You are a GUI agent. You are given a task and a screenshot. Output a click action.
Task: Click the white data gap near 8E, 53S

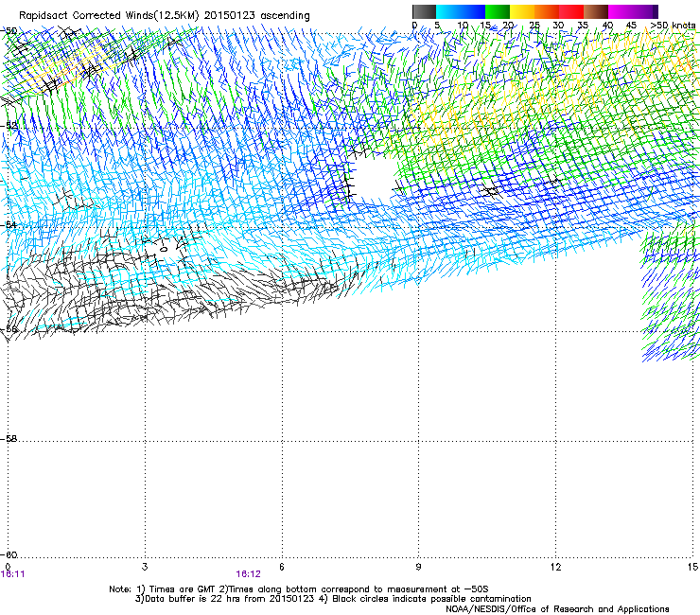[374, 181]
